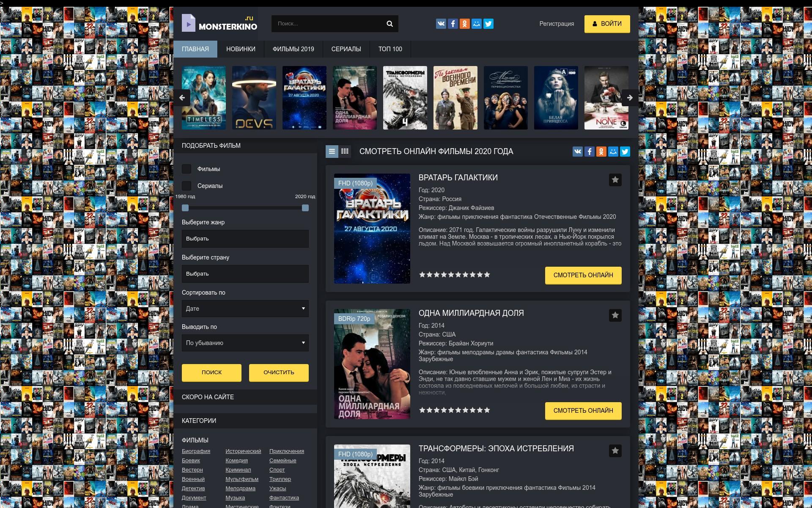Click СМОТРЕТЬ ОНЛАЙН for Вратарь Галактики
The image size is (812, 508).
(x=583, y=275)
